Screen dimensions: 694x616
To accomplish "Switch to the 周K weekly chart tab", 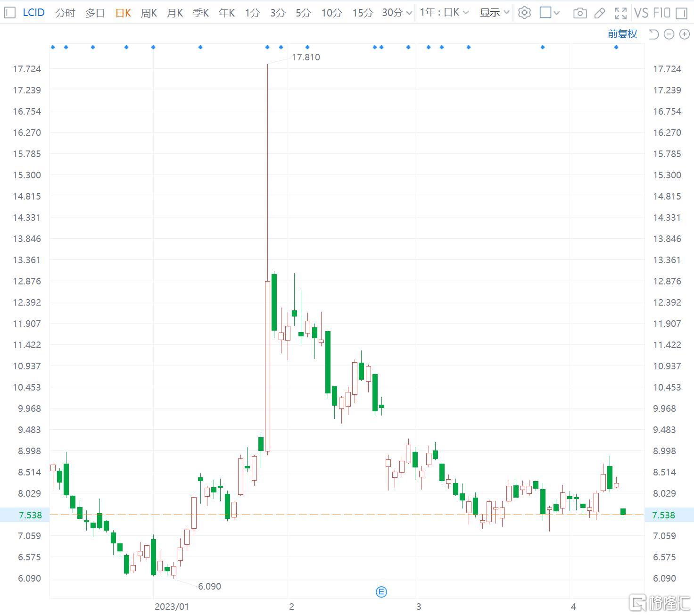I will (x=149, y=13).
